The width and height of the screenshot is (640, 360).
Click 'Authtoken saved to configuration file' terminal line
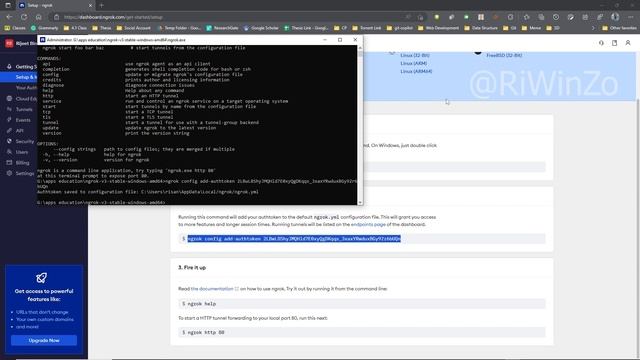pyautogui.click(x=148, y=192)
